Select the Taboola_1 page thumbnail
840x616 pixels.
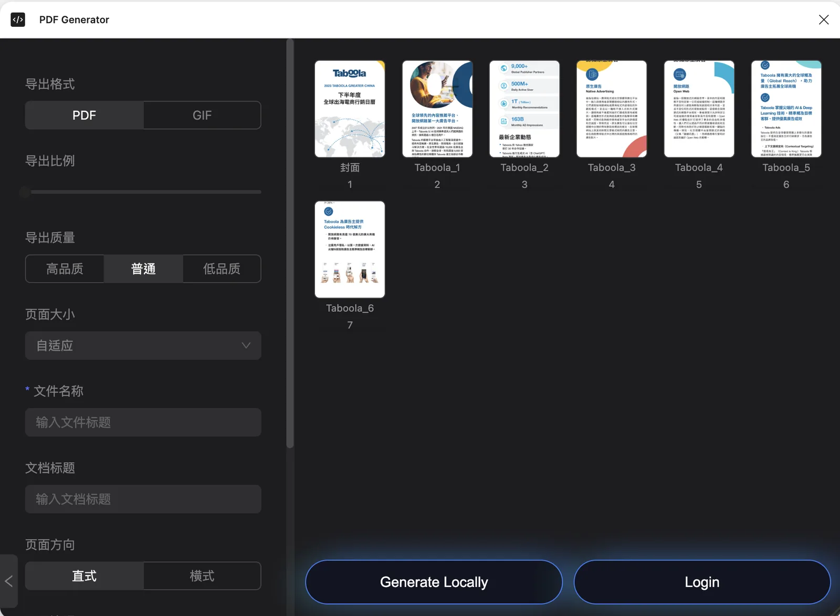coord(437,109)
